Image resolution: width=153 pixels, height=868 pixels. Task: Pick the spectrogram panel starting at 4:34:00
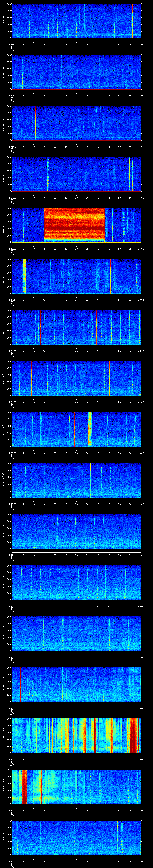pos(77,174)
